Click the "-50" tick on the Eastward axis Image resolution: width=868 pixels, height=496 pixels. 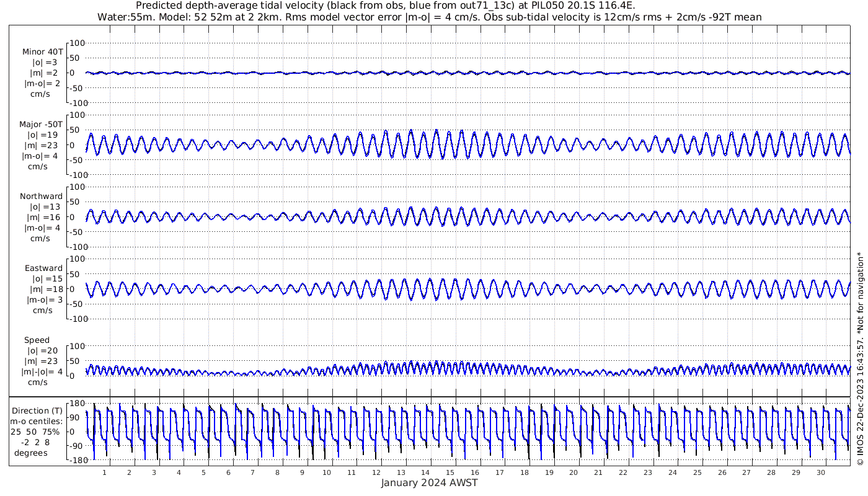pos(76,304)
